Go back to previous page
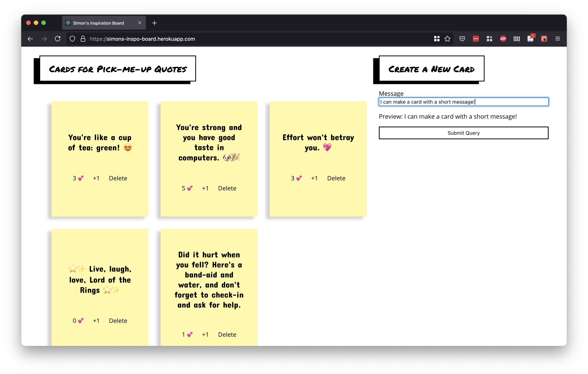Viewport: 588px width, 374px height. (30, 39)
